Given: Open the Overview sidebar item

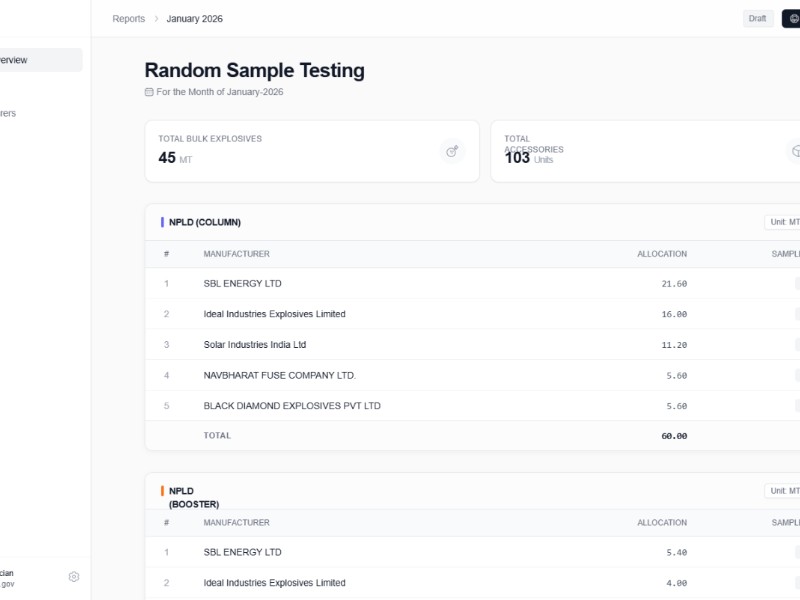Looking at the screenshot, I should (40, 60).
